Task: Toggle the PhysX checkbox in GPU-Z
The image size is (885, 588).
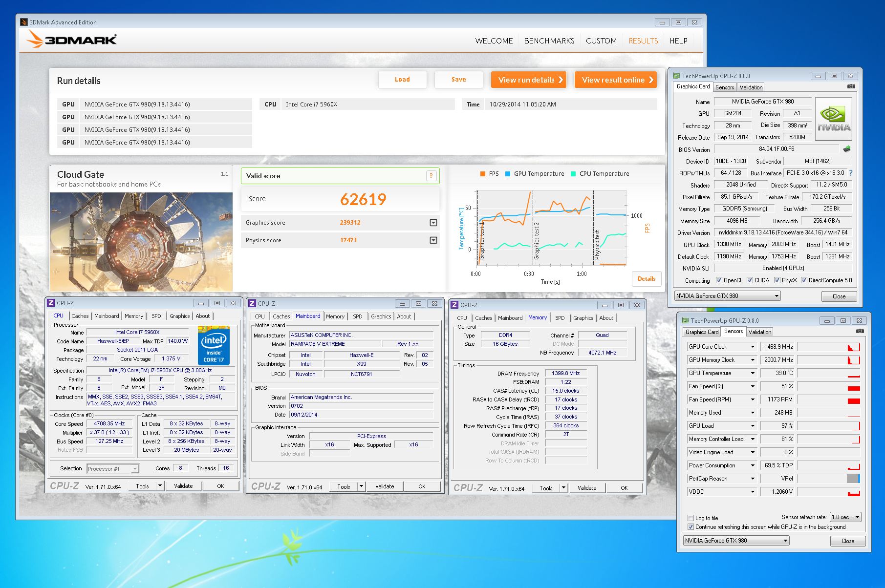Action: (x=777, y=280)
